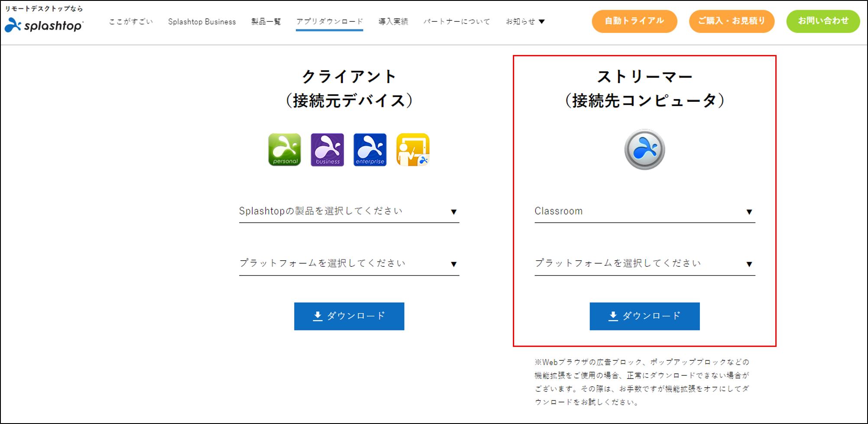Image resolution: width=868 pixels, height=424 pixels.
Task: Expand the お知らせ dropdown menu
Action: (525, 22)
